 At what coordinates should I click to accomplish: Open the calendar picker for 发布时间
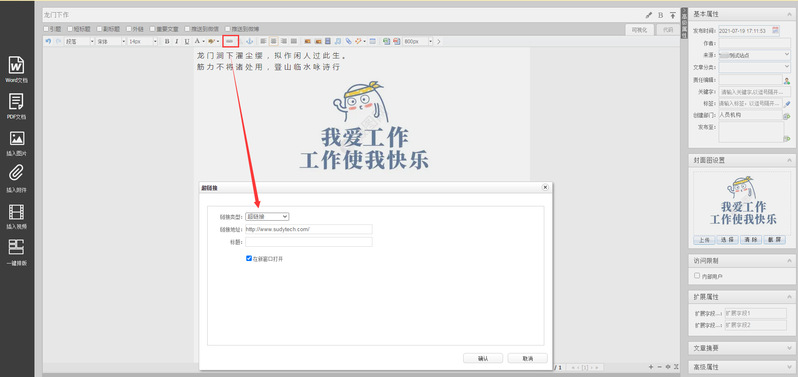pyautogui.click(x=775, y=31)
